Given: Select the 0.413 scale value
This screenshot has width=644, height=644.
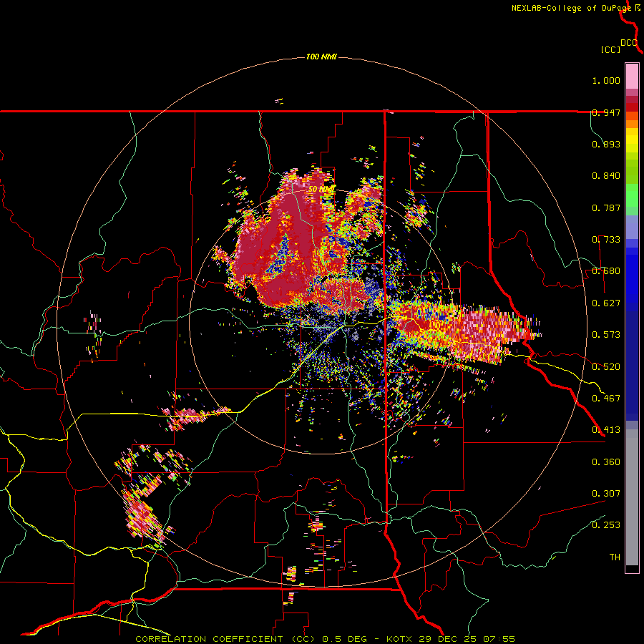Looking at the screenshot, I should 606,430.
